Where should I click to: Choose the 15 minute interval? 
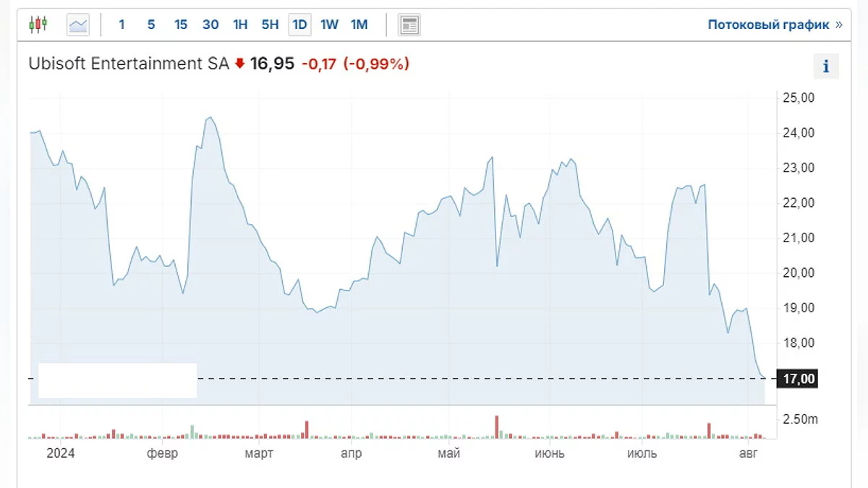[181, 25]
